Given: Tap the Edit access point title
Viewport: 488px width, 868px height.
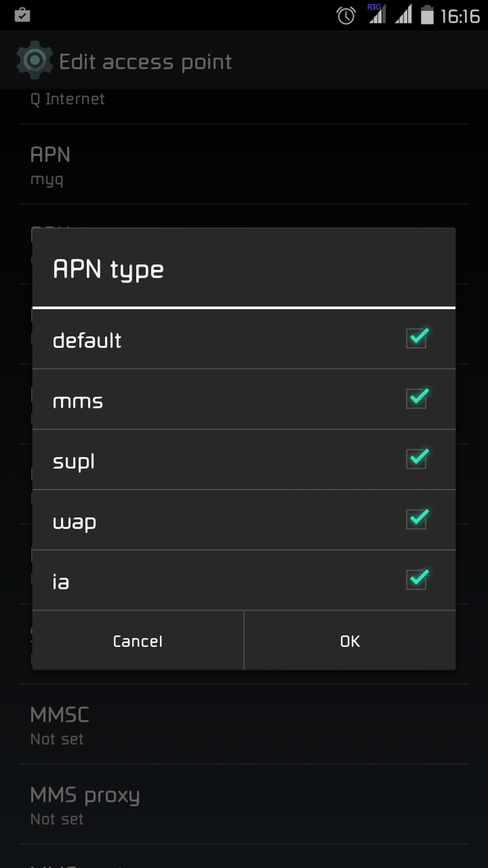Looking at the screenshot, I should coord(146,62).
